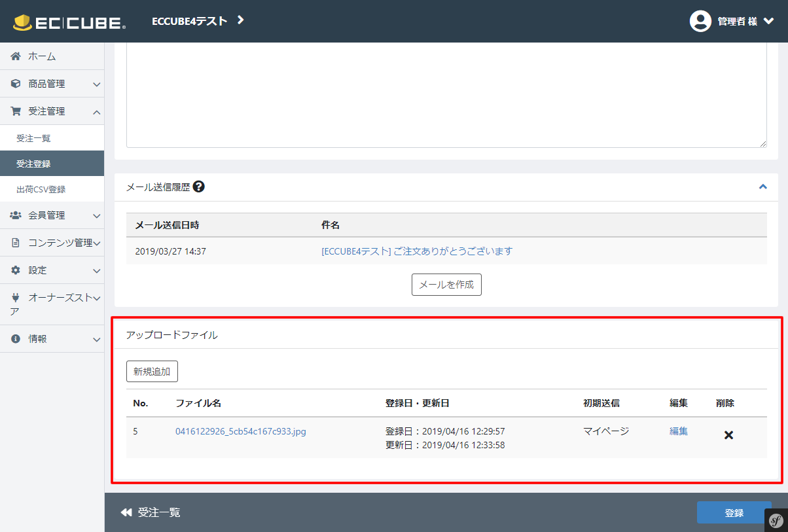Delete the uploaded file with X icon

click(x=728, y=435)
